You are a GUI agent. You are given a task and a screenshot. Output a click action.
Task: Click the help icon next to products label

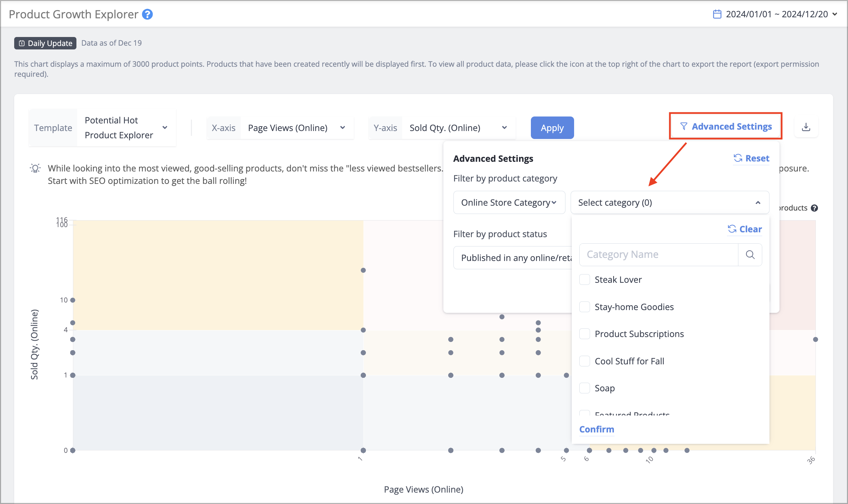[814, 208]
